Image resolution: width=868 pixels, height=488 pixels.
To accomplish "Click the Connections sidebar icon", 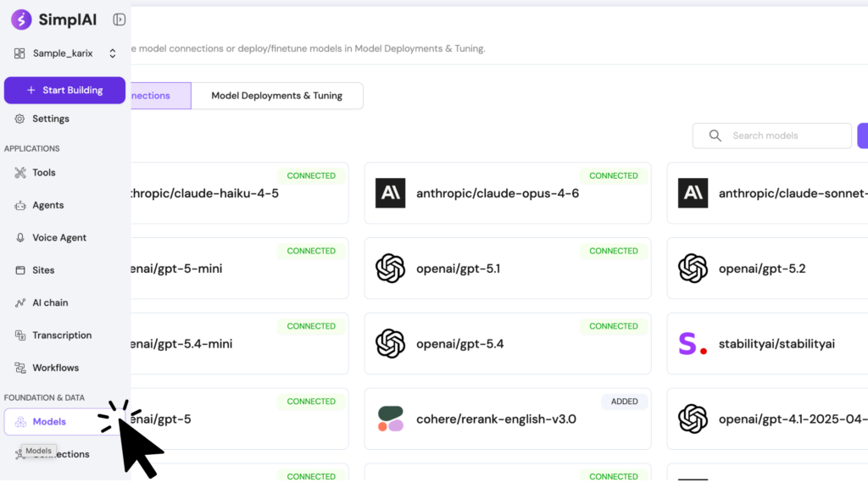I will point(19,455).
